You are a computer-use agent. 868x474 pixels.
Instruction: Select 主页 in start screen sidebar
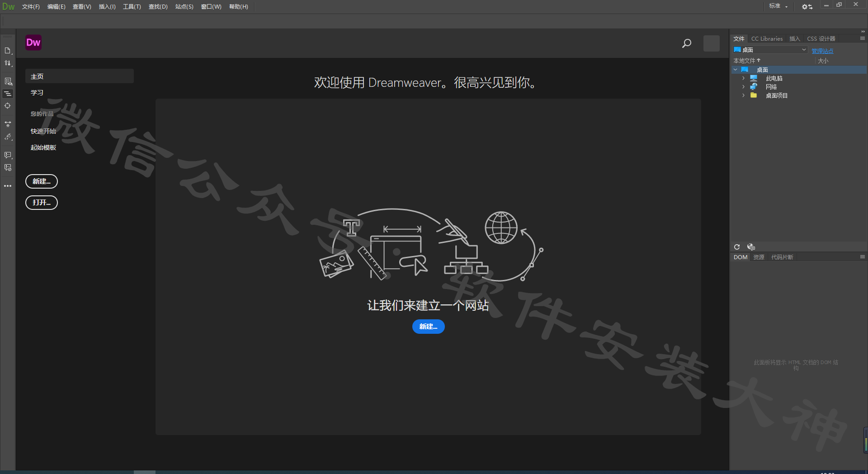[x=80, y=76]
